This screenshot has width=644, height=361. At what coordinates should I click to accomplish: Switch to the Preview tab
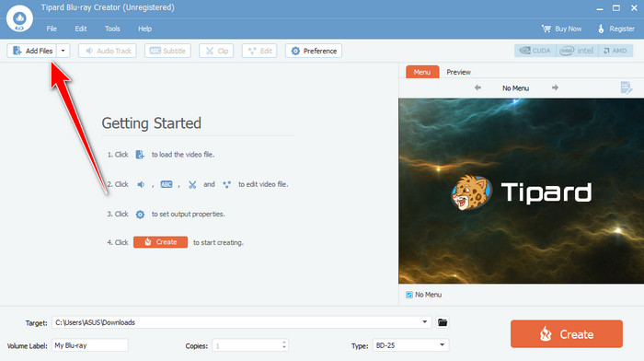(x=459, y=72)
